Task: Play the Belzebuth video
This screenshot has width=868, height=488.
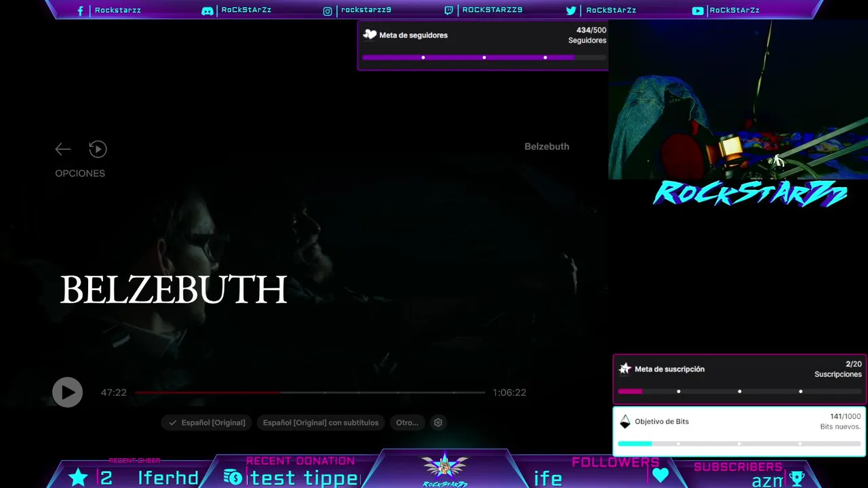Action: tap(67, 392)
